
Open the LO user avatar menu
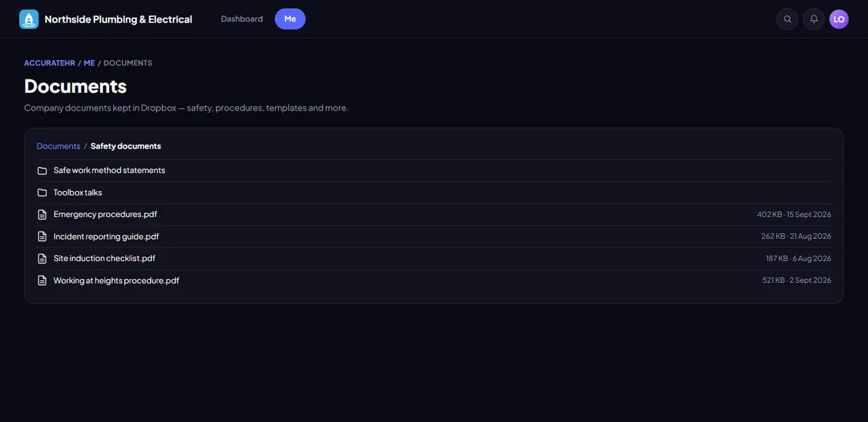point(839,19)
